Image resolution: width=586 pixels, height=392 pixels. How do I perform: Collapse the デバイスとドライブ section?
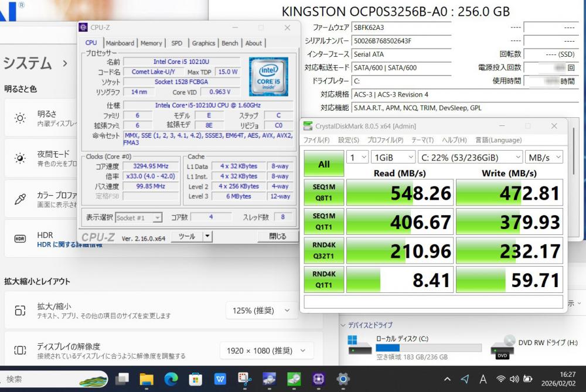tap(343, 325)
